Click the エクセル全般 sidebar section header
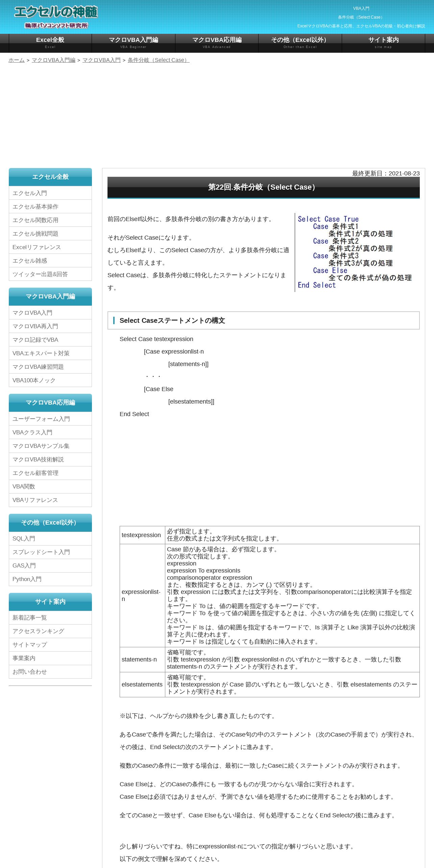The height and width of the screenshot is (868, 434). (x=50, y=177)
